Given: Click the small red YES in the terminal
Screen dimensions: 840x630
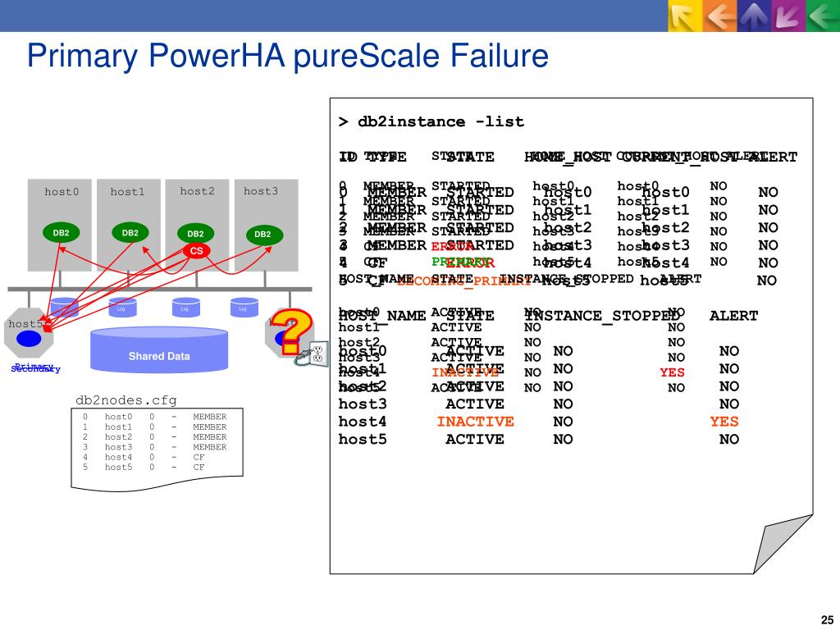Looking at the screenshot, I should point(672,372).
